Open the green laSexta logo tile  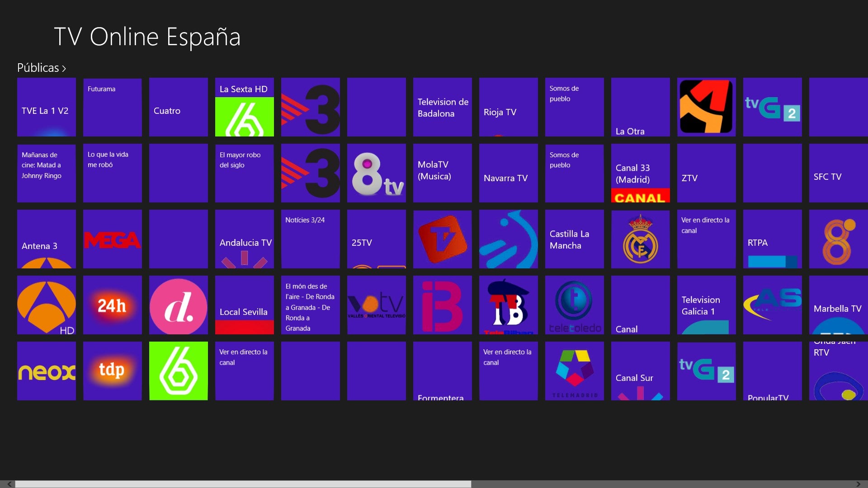[x=179, y=371]
